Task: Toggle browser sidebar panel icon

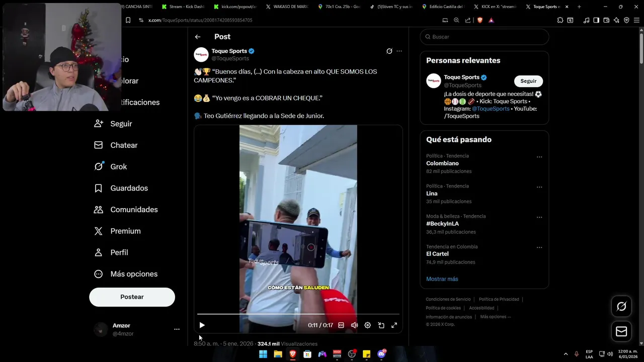Action: click(596, 20)
